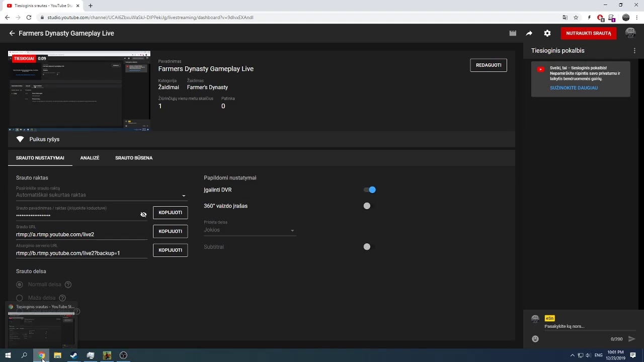Click the share arrow icon
The width and height of the screenshot is (644, 362).
(x=529, y=33)
